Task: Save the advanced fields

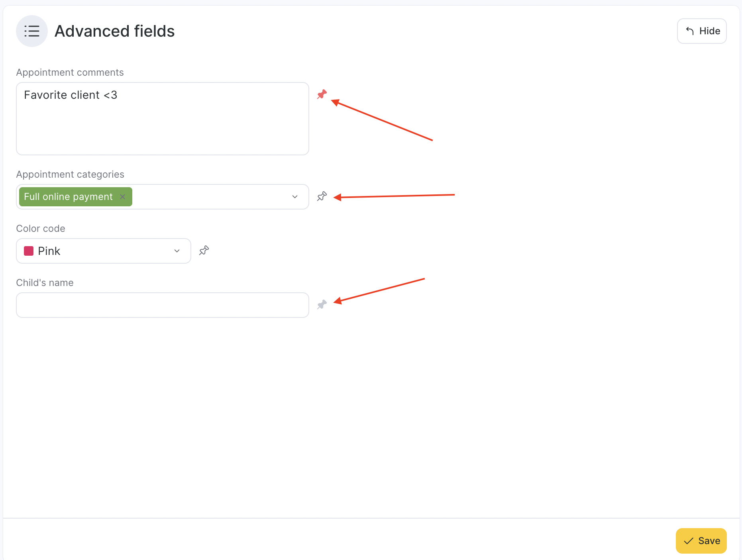Action: pyautogui.click(x=701, y=541)
